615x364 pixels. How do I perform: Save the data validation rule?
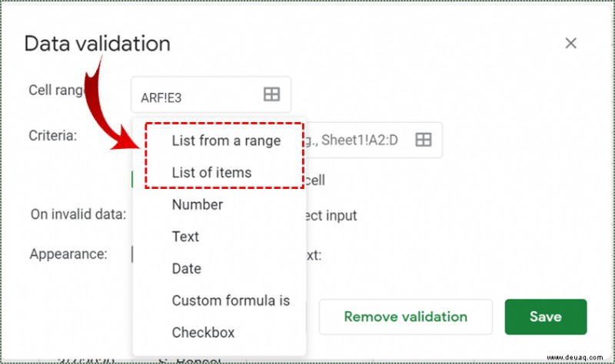[x=546, y=316]
